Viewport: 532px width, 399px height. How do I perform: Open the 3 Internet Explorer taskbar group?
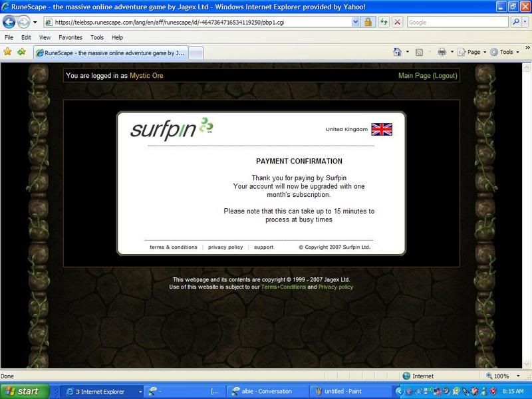pos(103,392)
